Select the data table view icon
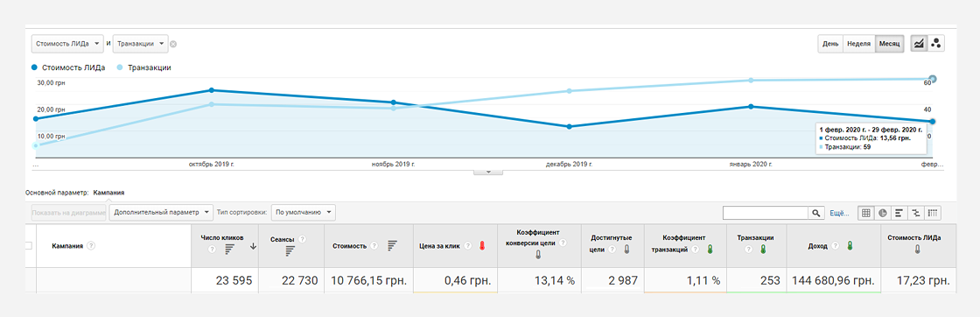The height and width of the screenshot is (317, 980). coord(866,213)
